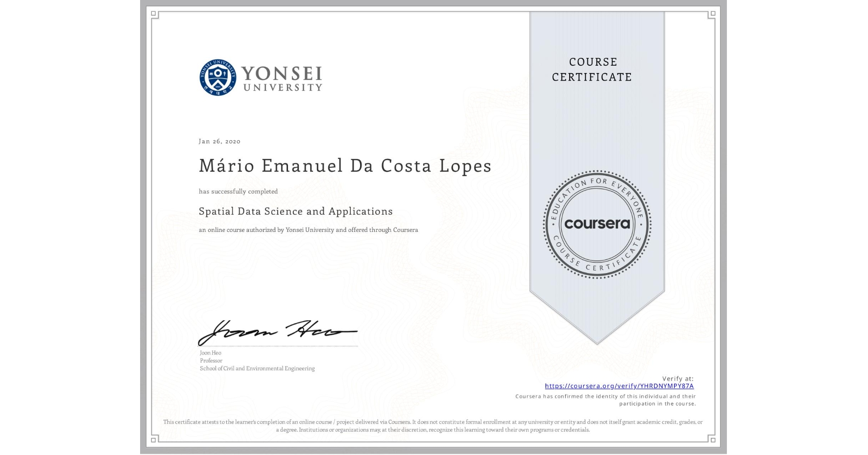868x455 pixels.
Task: Click the 'YONSEI UNIVERSITY' wordmark text
Action: click(282, 78)
